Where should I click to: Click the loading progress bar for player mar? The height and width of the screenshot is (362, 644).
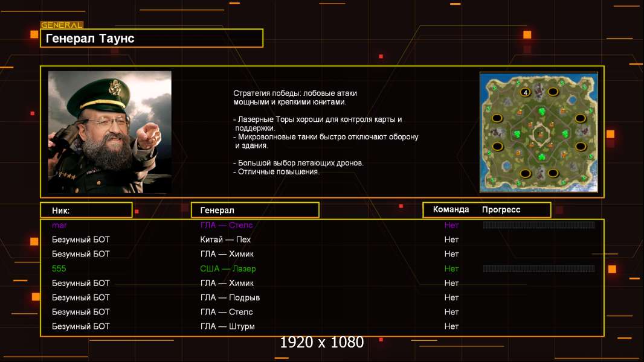click(x=539, y=225)
